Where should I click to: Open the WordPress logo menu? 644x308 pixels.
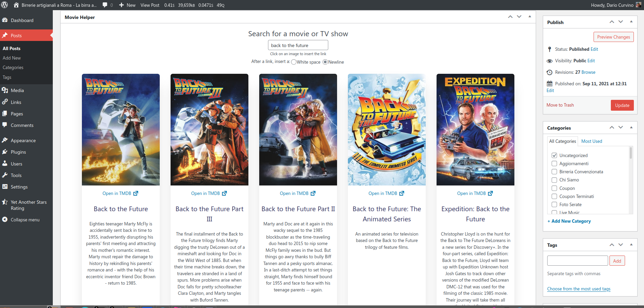click(5, 5)
